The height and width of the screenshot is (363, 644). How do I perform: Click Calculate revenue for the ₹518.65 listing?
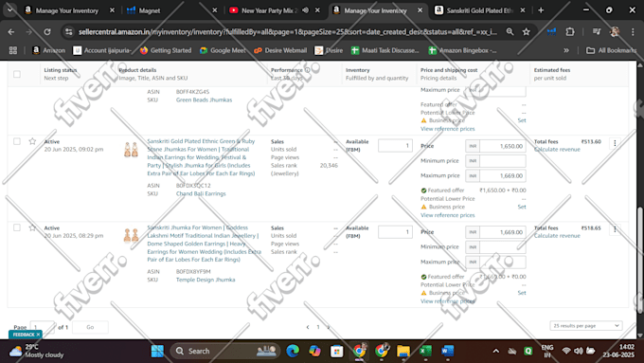pyautogui.click(x=557, y=236)
